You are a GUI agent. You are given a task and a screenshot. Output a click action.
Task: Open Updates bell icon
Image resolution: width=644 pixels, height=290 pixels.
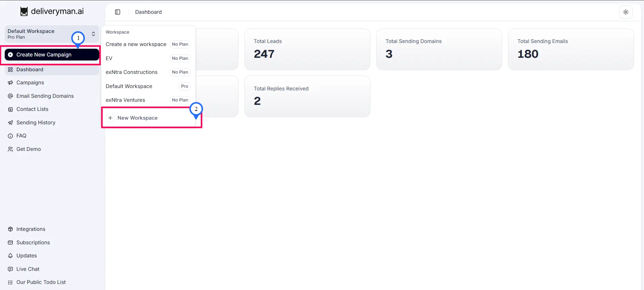tap(10, 256)
